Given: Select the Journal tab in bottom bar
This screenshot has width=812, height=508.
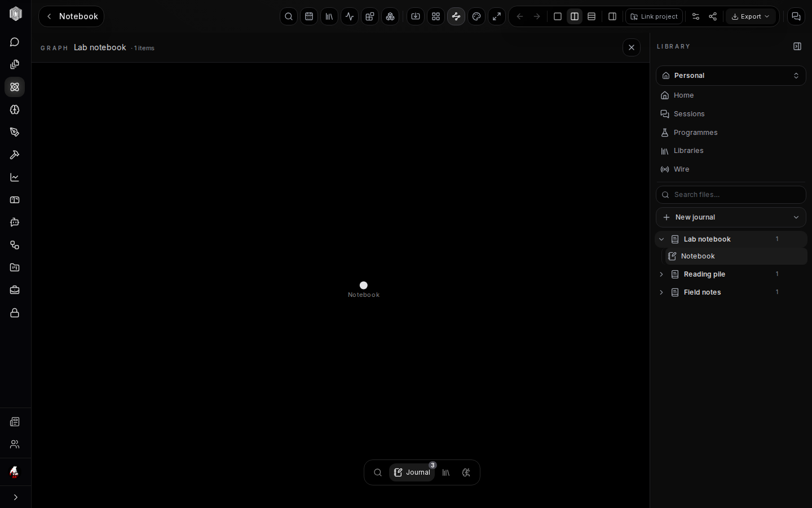Looking at the screenshot, I should click(412, 472).
